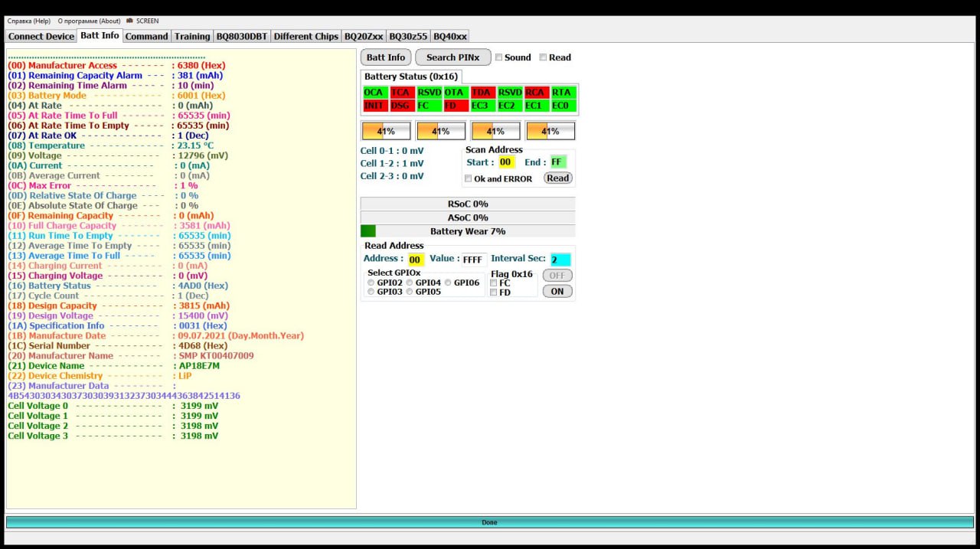Click the Design Capacity 3815 row
Screen dimensions: 980x549
coord(119,306)
